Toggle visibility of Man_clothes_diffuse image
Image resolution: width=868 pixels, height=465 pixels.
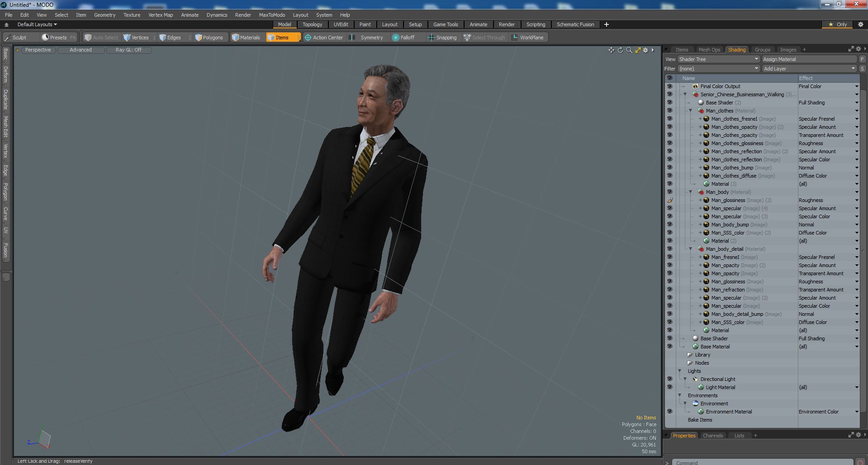pyautogui.click(x=669, y=176)
